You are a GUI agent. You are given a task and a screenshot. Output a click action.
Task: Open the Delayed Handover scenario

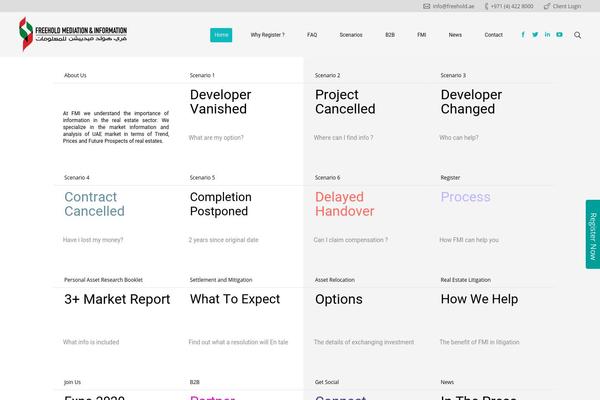[345, 204]
